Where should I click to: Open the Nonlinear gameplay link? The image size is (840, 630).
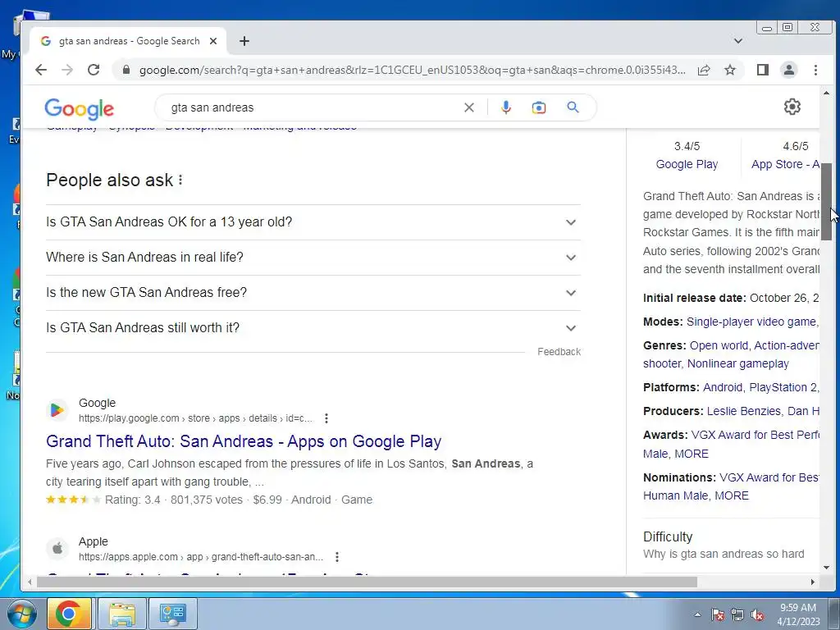738,363
